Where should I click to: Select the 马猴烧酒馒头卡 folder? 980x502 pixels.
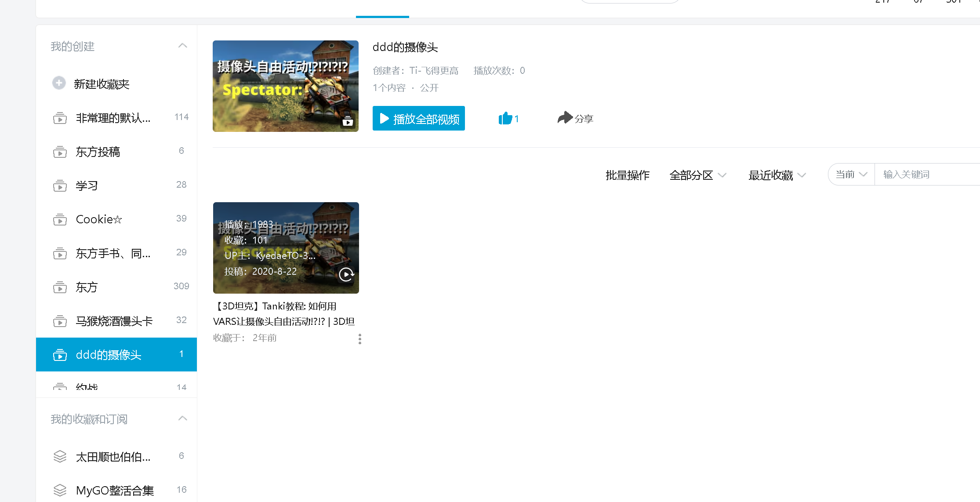[x=116, y=321]
